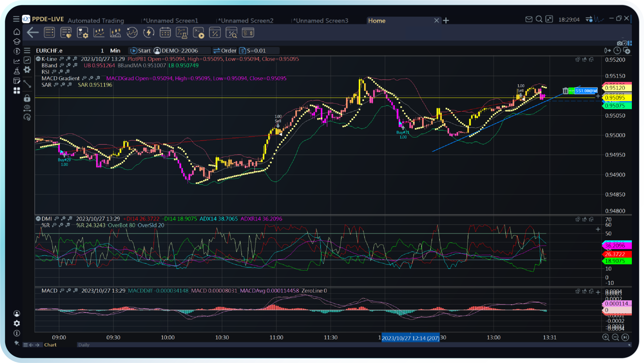Open the four-squares grid sidebar icon
Image resolution: width=644 pixels, height=363 pixels.
point(17,91)
